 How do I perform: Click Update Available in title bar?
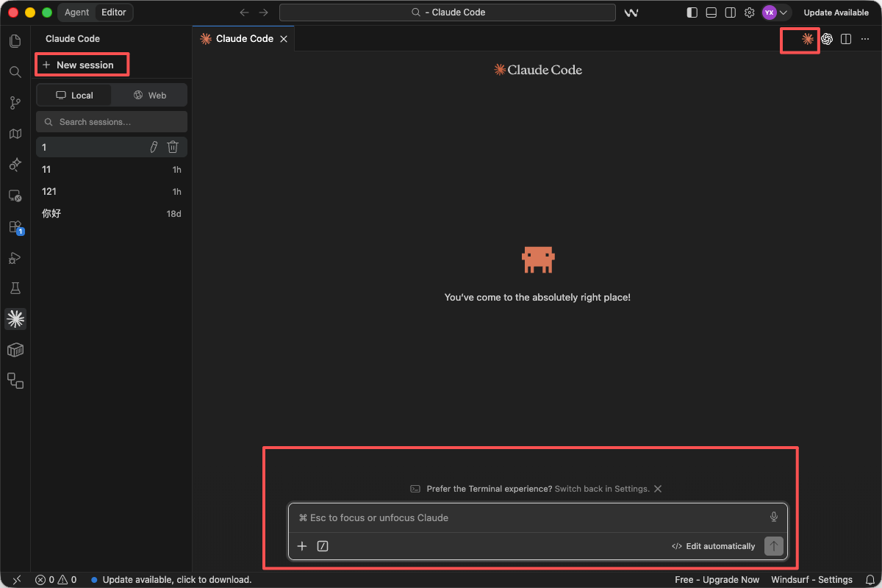(836, 12)
